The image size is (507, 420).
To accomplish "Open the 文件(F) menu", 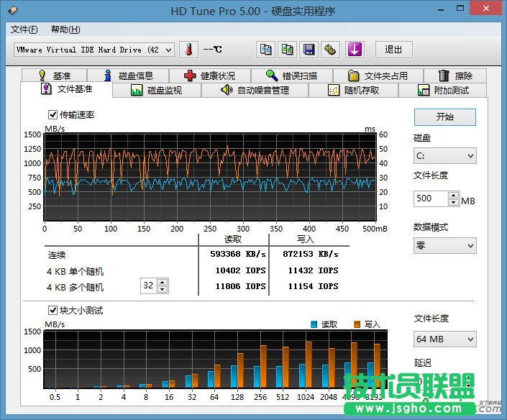I will coord(24,29).
